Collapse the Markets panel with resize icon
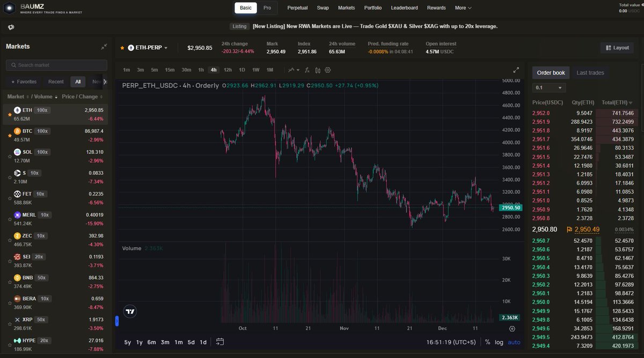 tap(104, 46)
